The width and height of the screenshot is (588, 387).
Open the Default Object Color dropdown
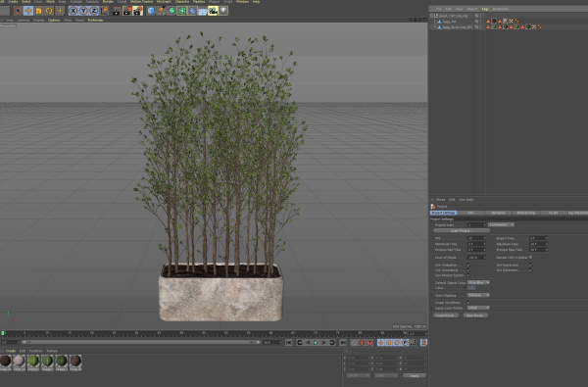click(478, 282)
